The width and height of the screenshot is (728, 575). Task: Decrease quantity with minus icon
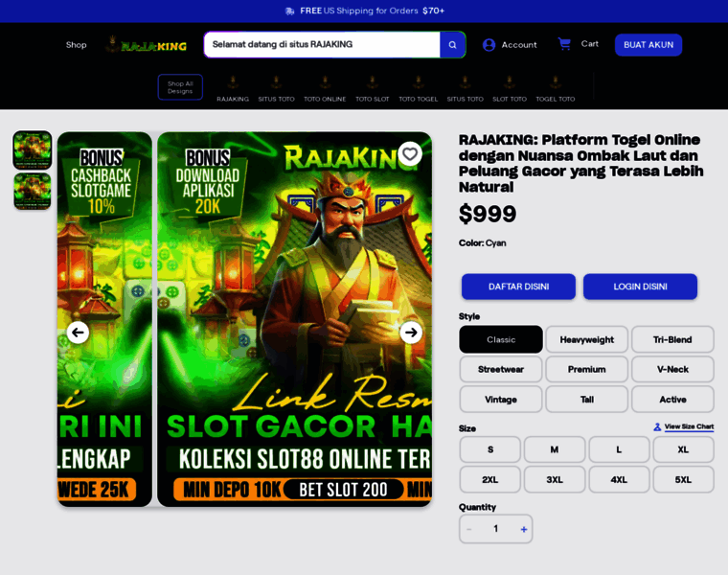[469, 529]
